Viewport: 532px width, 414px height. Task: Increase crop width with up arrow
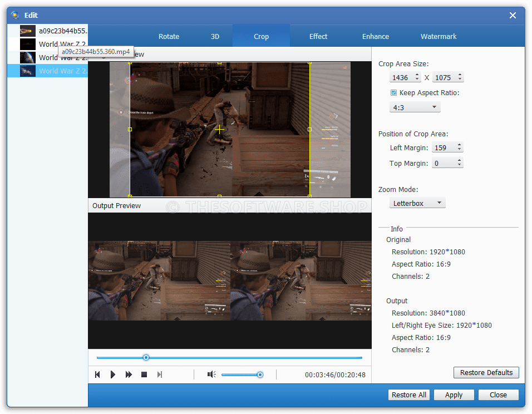click(417, 75)
